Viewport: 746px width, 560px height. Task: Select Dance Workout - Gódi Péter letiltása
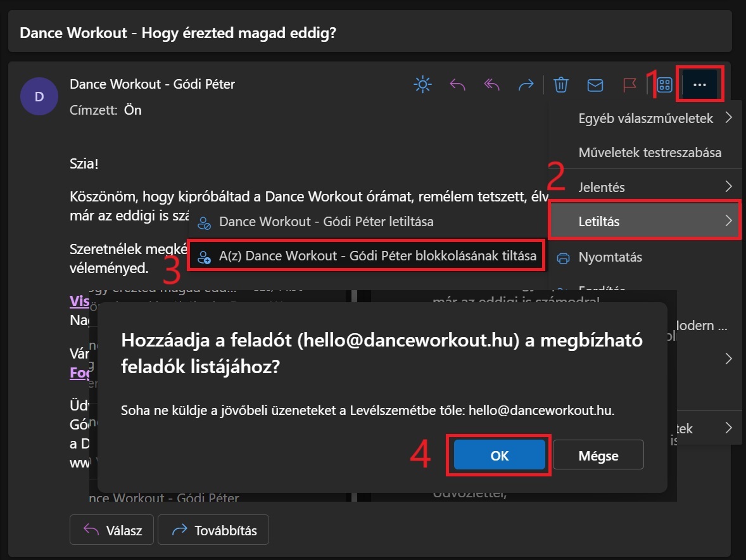pyautogui.click(x=367, y=222)
